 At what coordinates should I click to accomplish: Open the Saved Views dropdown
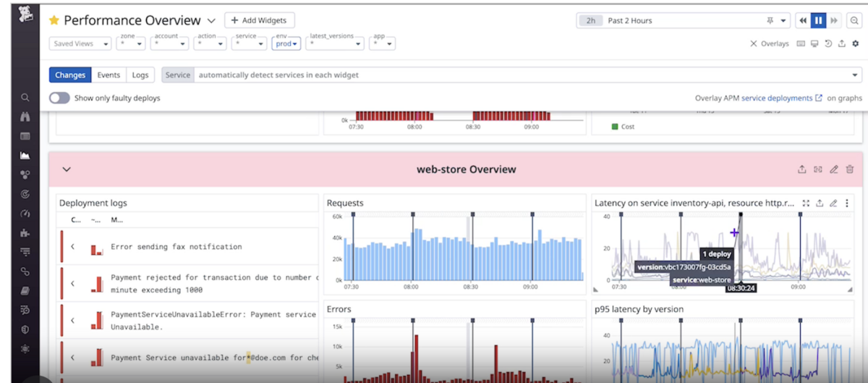pos(80,43)
